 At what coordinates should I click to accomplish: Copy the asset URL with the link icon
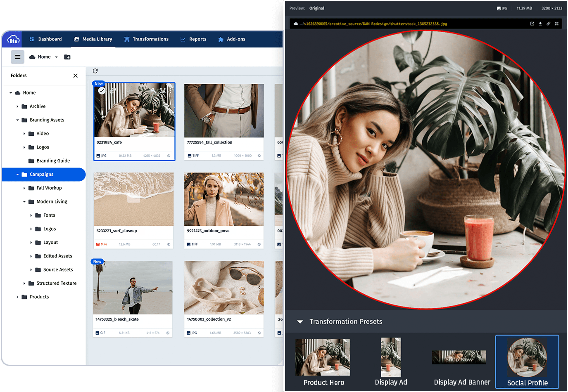[x=548, y=24]
